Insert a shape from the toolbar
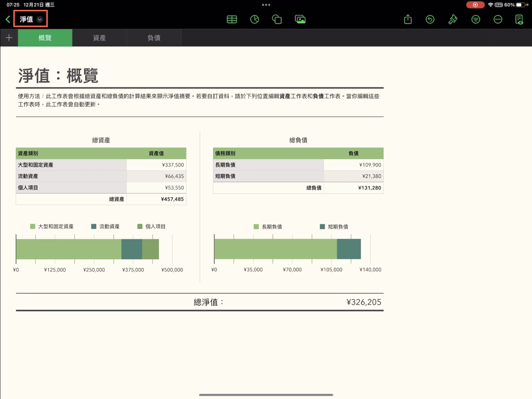The height and width of the screenshot is (399, 532). point(277,19)
